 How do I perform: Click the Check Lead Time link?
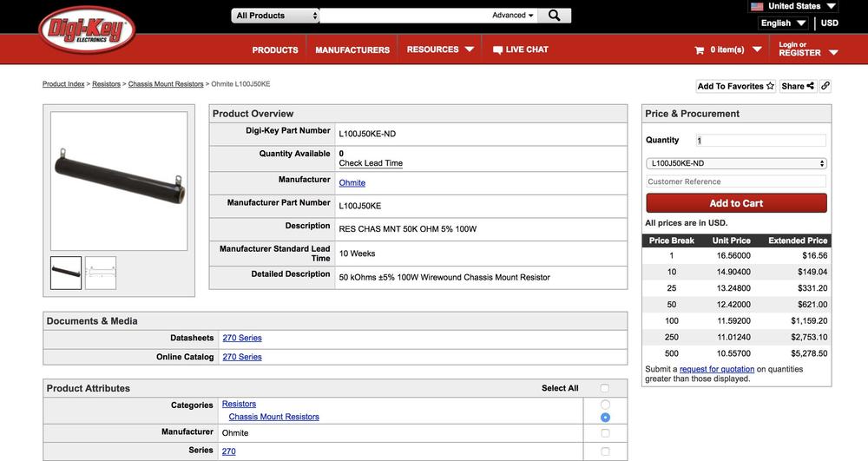click(x=371, y=163)
